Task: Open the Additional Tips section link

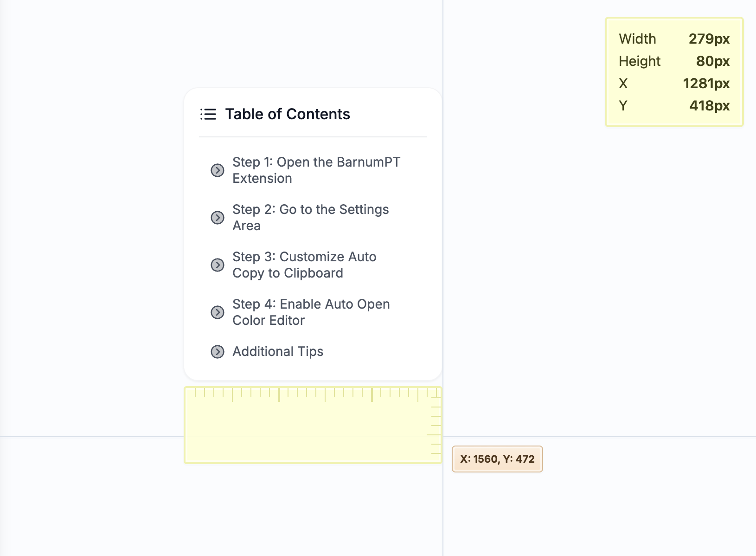Action: (278, 351)
